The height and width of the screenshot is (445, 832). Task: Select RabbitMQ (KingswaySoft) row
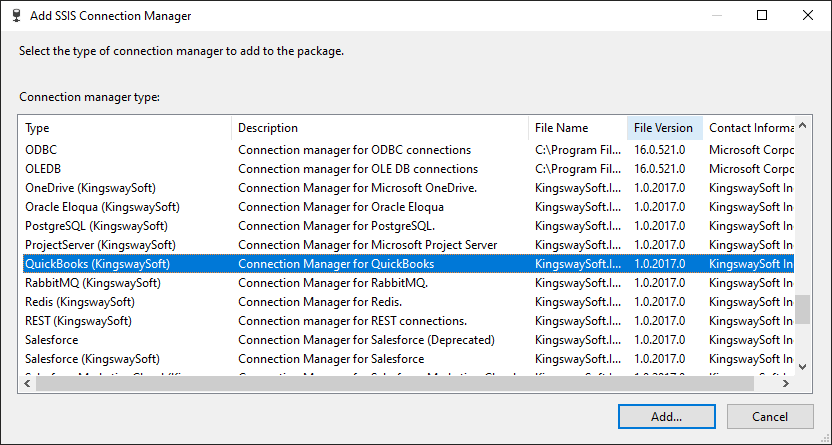(x=409, y=283)
